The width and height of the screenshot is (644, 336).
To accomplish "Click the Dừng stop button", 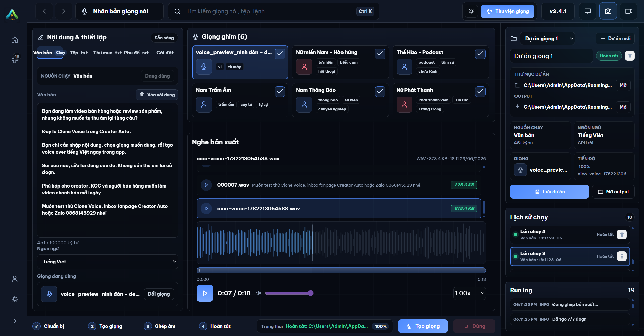I will pyautogui.click(x=474, y=326).
